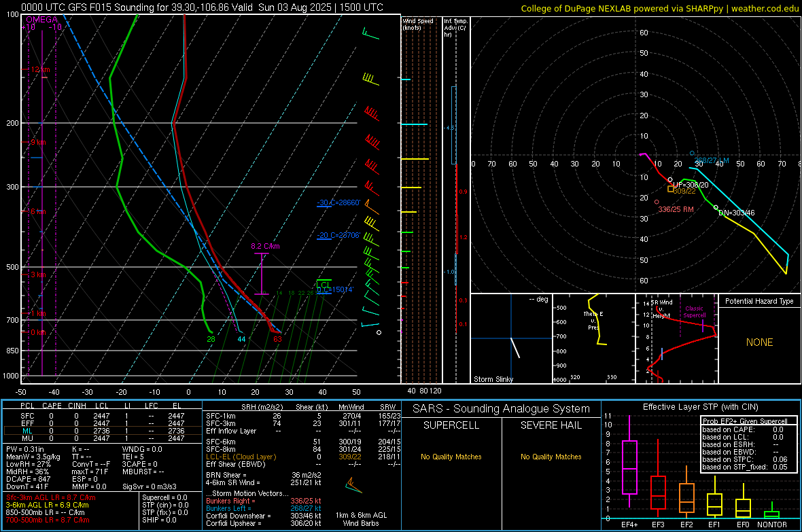Click the Bunkers Left = storm motion row

coord(264,508)
